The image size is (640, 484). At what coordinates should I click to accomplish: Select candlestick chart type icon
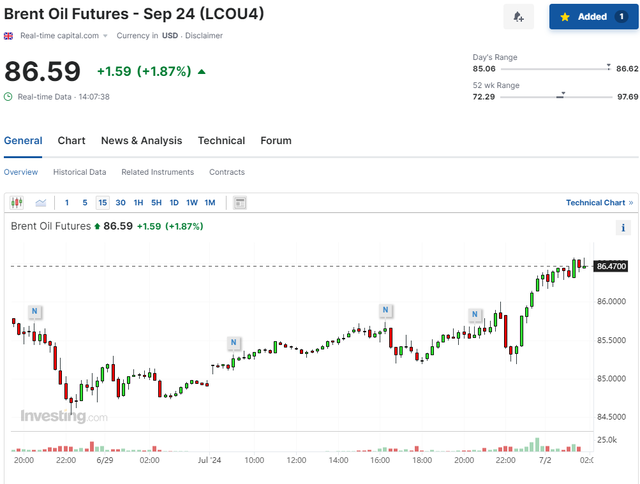click(17, 203)
